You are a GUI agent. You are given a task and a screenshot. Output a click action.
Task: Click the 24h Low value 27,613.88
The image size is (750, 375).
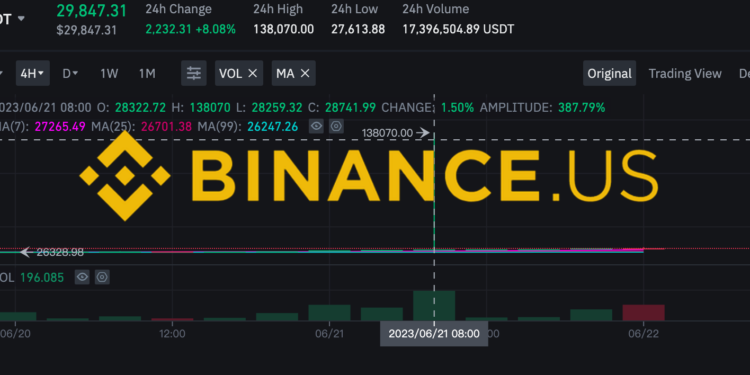358,29
